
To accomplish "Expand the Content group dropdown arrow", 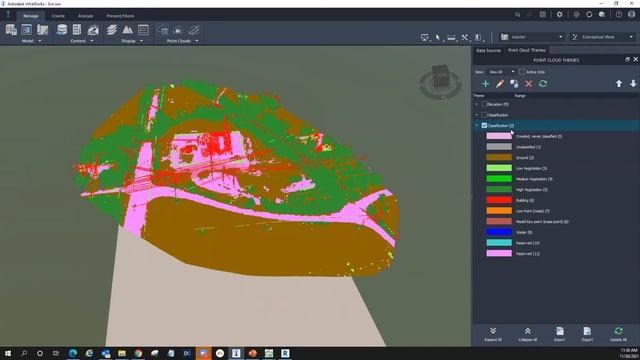I will point(91,41).
